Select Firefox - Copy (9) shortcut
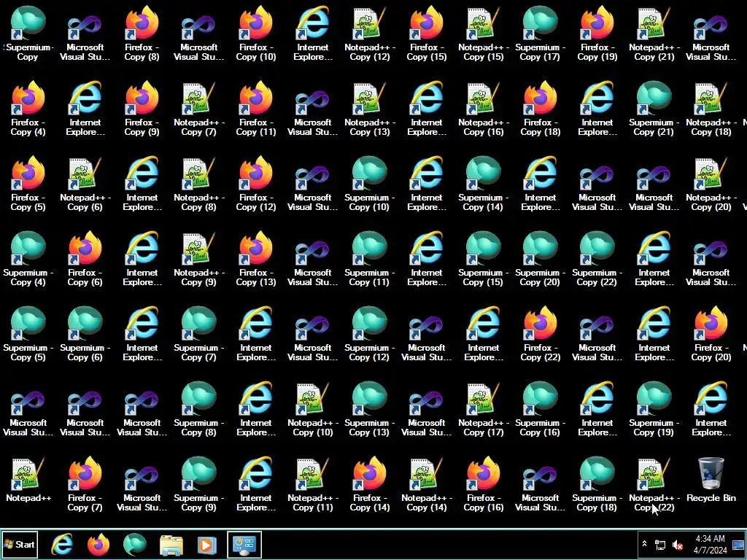Image resolution: width=747 pixels, height=560 pixels. pos(142,109)
